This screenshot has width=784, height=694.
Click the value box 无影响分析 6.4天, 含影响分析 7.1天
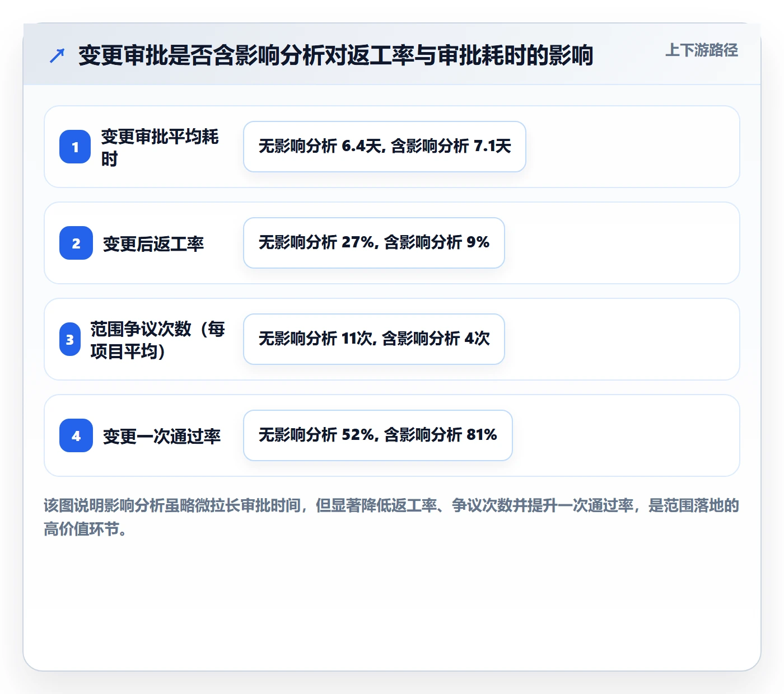coord(385,147)
